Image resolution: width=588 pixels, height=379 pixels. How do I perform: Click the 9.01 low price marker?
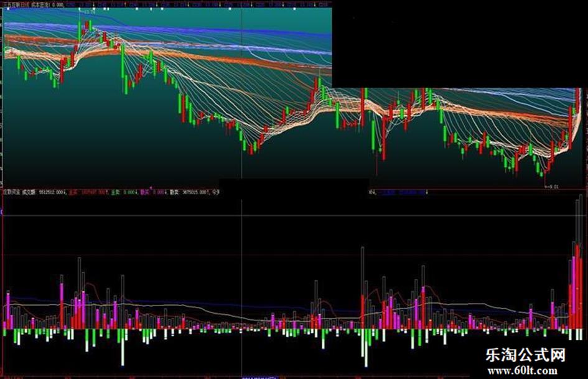point(554,186)
